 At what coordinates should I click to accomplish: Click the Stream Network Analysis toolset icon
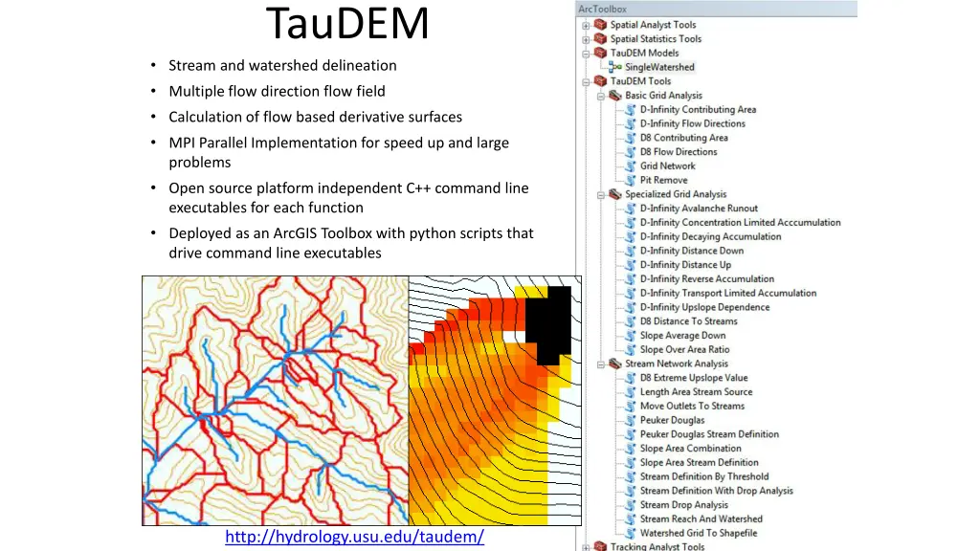[615, 364]
